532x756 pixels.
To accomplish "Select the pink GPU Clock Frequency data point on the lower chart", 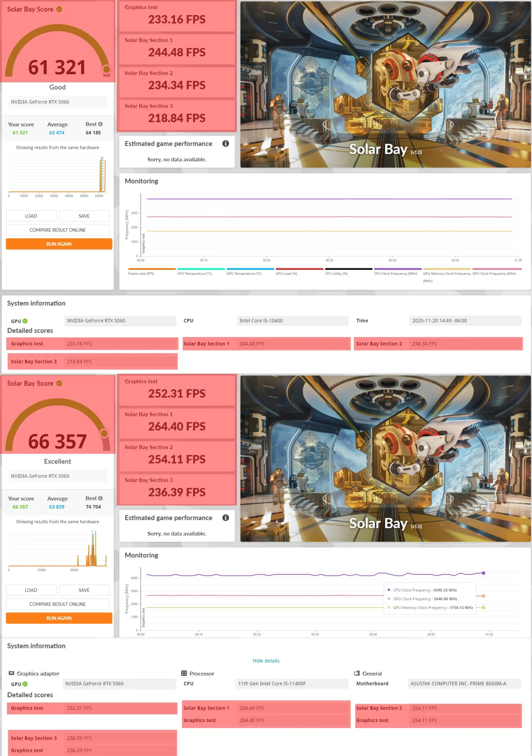I will coord(483,596).
